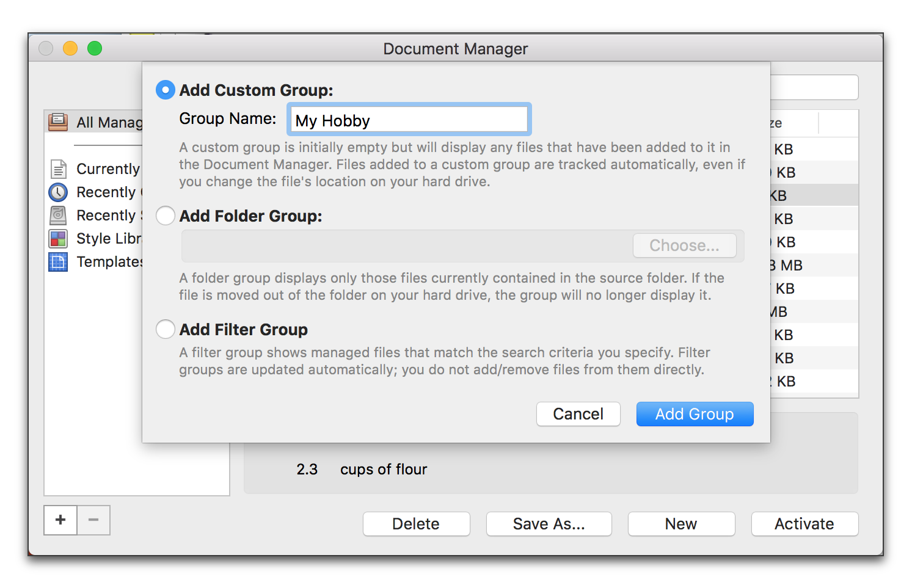
Task: Click the Activate button
Action: click(804, 524)
